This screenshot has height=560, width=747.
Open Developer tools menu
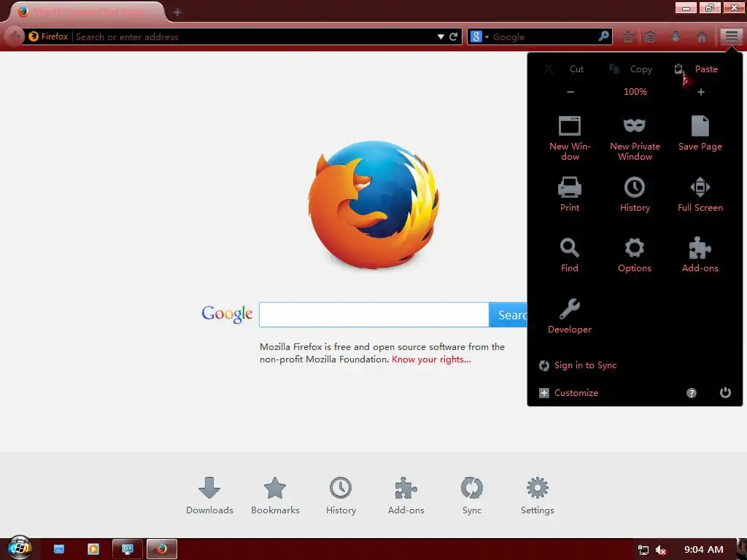pos(570,316)
